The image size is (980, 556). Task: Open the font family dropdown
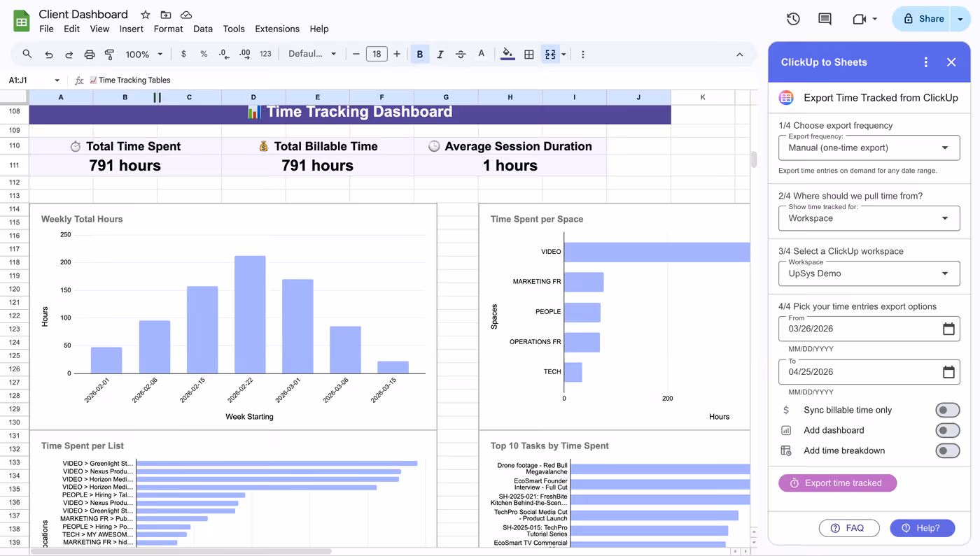[x=312, y=54]
